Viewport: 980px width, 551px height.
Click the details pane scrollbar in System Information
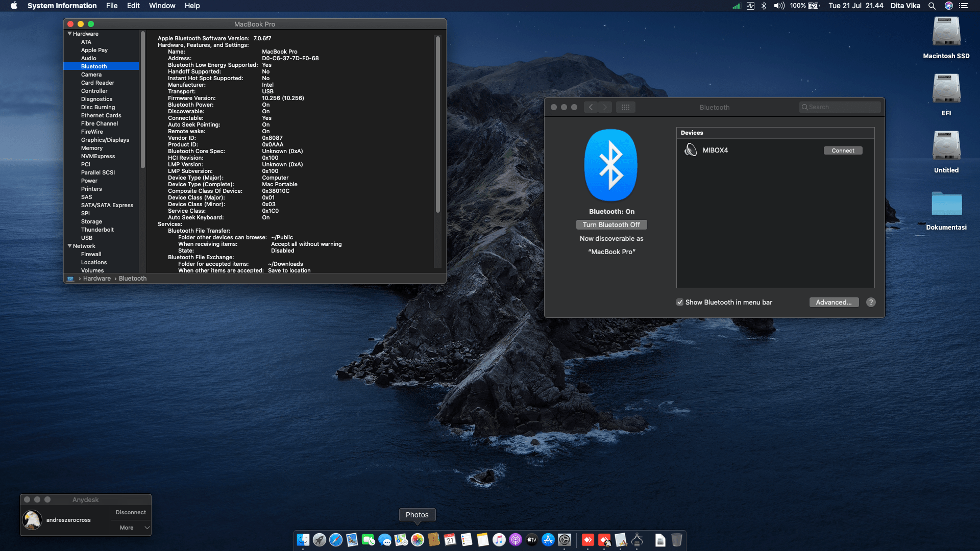(437, 124)
